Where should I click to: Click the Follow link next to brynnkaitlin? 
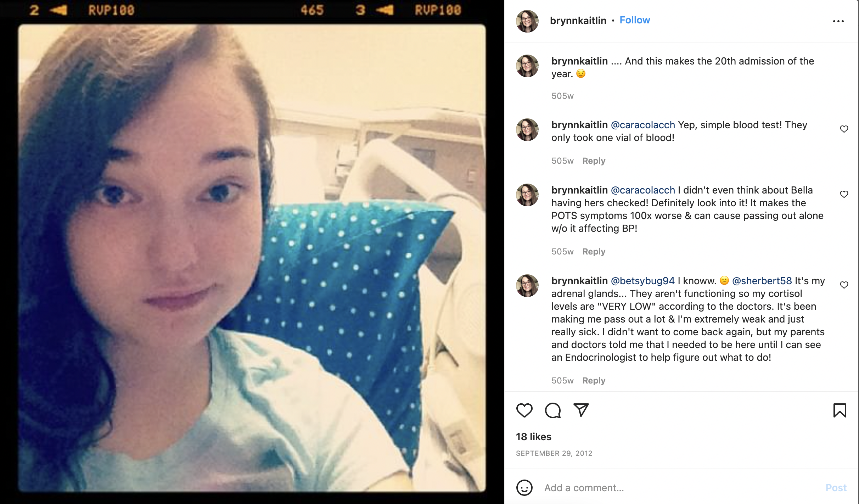click(635, 20)
